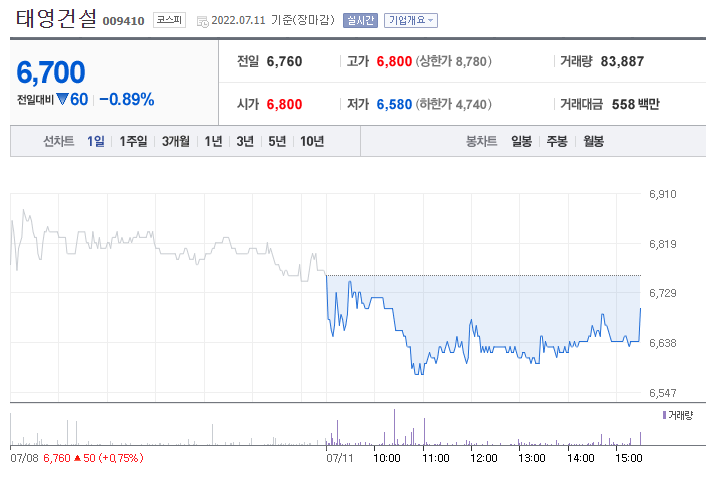706x477 pixels.
Task: Open the 주봉 weekly candle chart
Action: pos(557,141)
